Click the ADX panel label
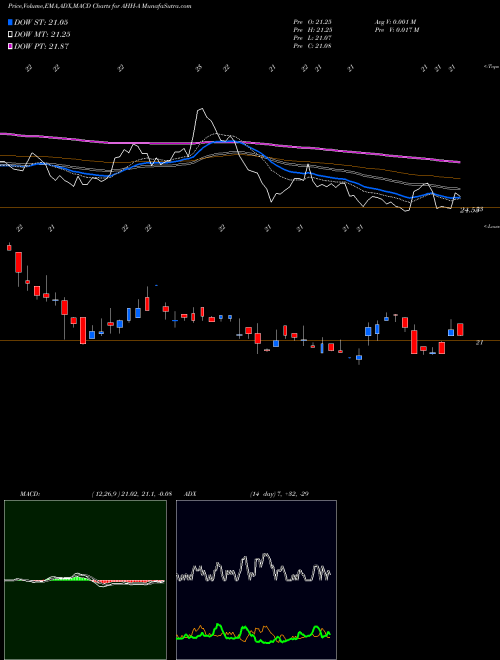The image size is (500, 660). 190,494
